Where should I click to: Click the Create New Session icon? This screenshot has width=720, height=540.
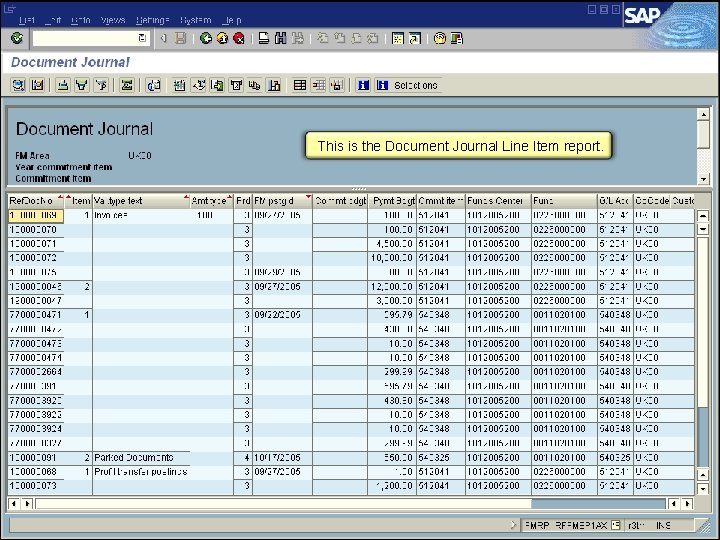point(398,39)
